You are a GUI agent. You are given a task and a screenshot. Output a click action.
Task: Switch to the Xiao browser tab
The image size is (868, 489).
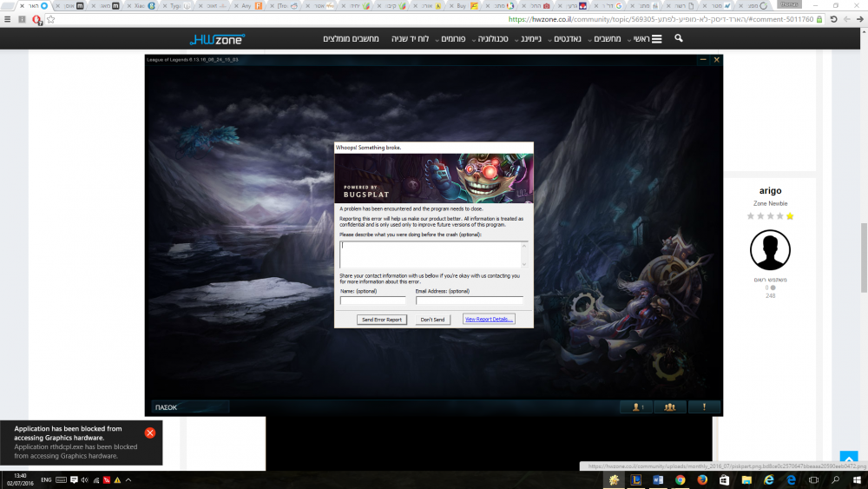(141, 5)
